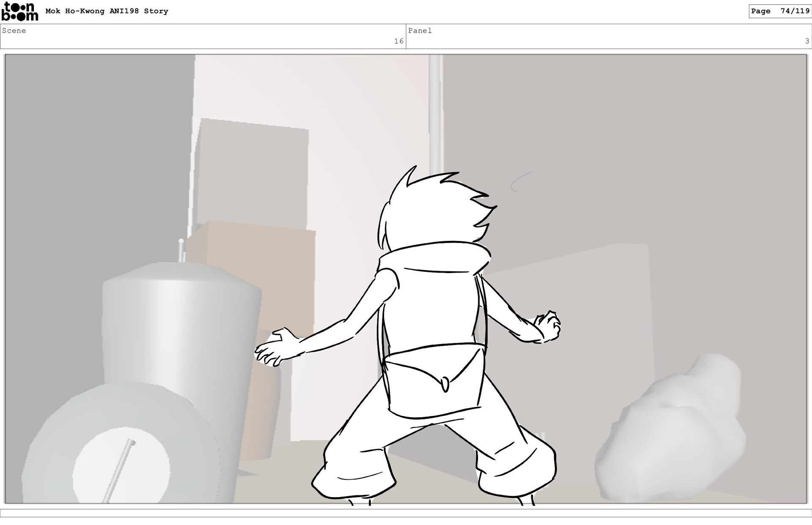Click the Toon Boom logo

pyautogui.click(x=19, y=11)
